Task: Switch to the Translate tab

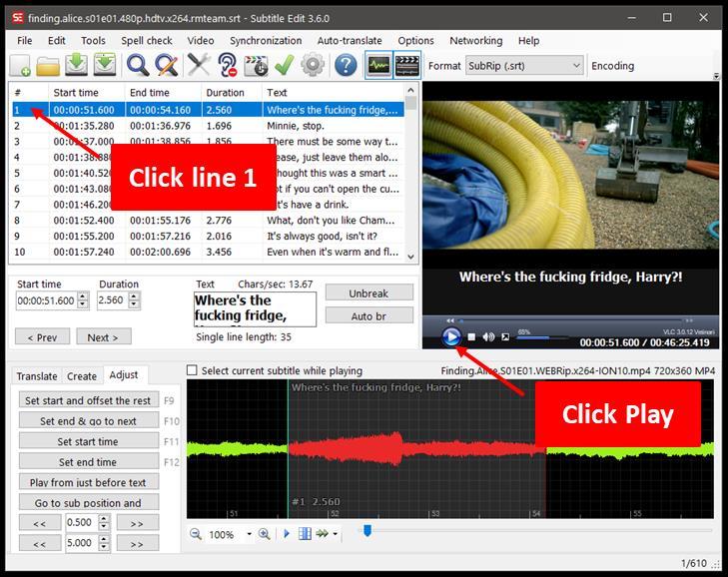Action: tap(37, 376)
